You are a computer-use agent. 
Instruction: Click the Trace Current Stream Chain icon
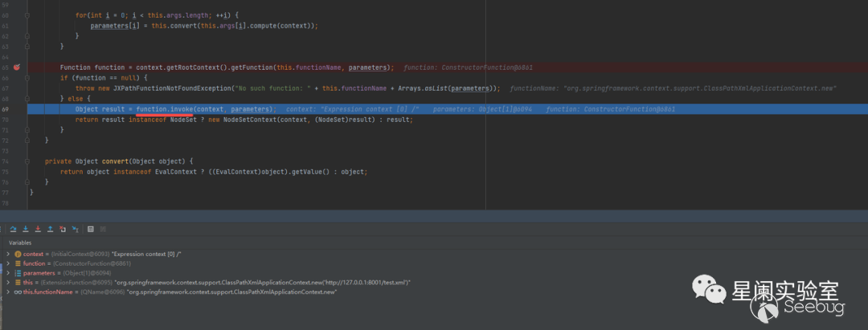click(102, 229)
